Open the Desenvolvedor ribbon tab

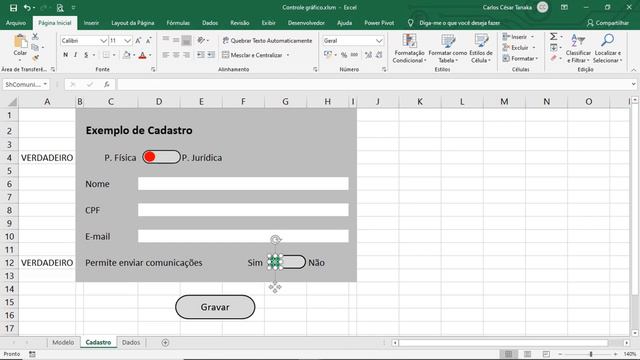pyautogui.click(x=306, y=23)
